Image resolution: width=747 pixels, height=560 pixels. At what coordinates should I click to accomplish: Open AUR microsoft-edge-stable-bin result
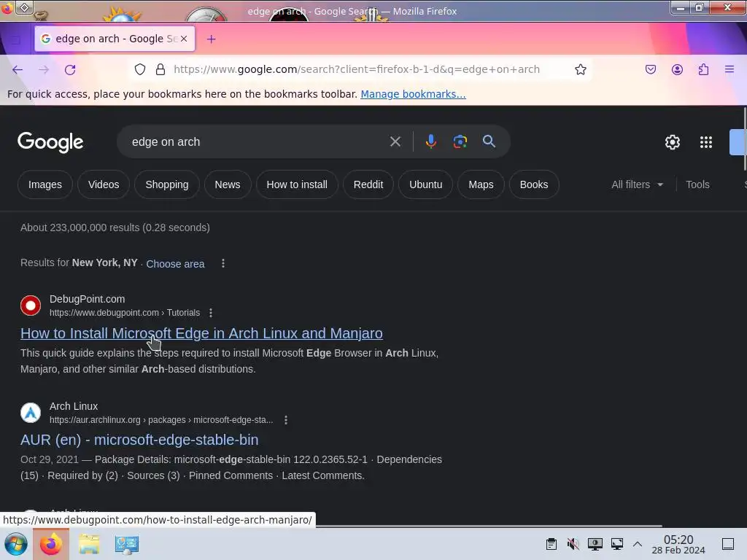click(139, 440)
